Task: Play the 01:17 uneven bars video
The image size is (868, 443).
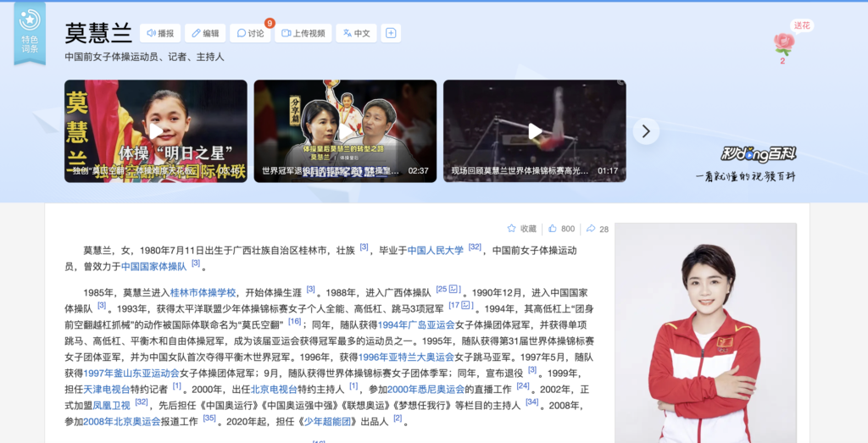Action: pyautogui.click(x=535, y=131)
